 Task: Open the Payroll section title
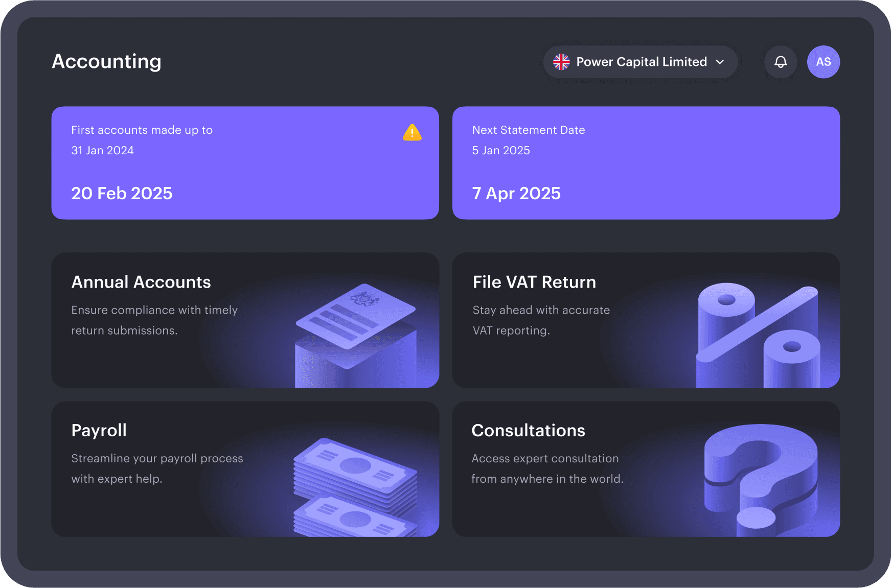(99, 430)
